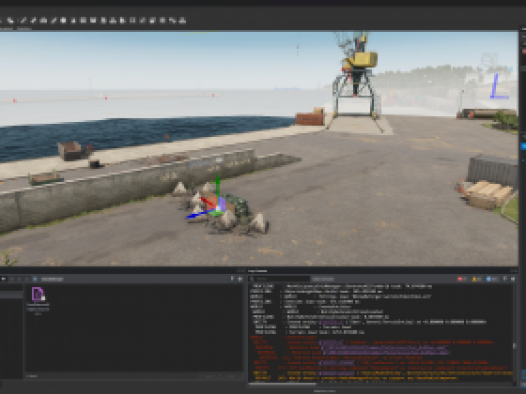526x394 pixels.
Task: Click the second tab below top toolbar
Action: pos(24,29)
